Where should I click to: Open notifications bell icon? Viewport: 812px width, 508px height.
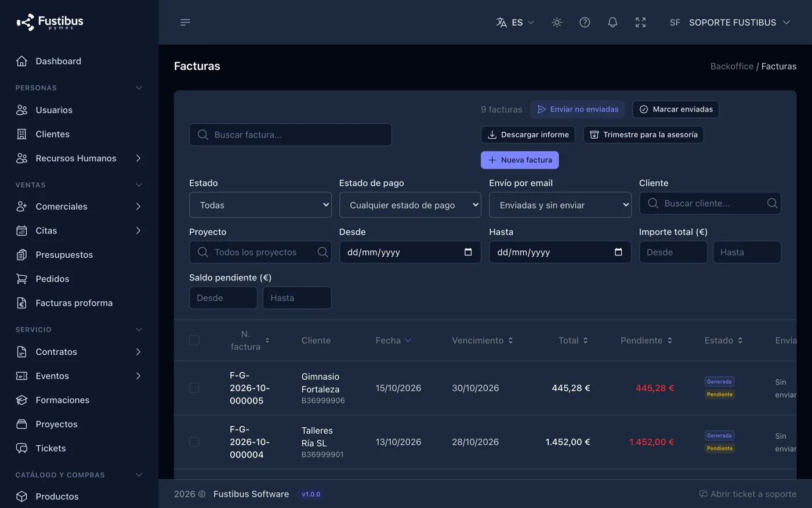tap(612, 22)
